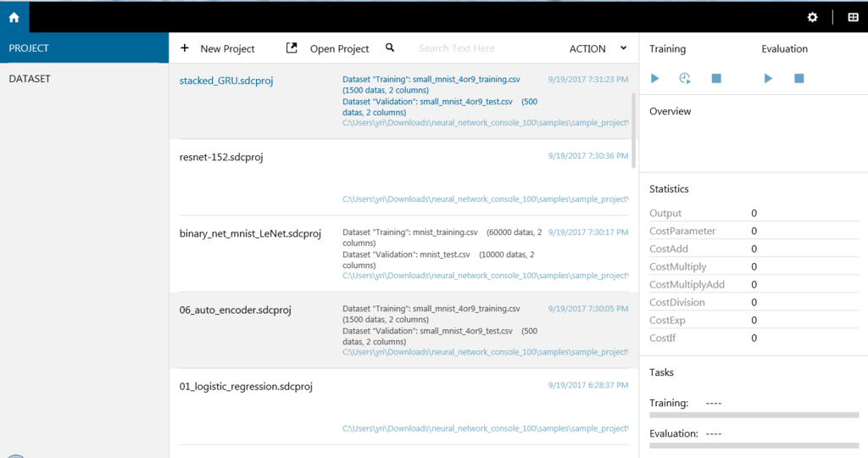Click the Statistics section heading
This screenshot has width=868, height=458.
(x=669, y=189)
